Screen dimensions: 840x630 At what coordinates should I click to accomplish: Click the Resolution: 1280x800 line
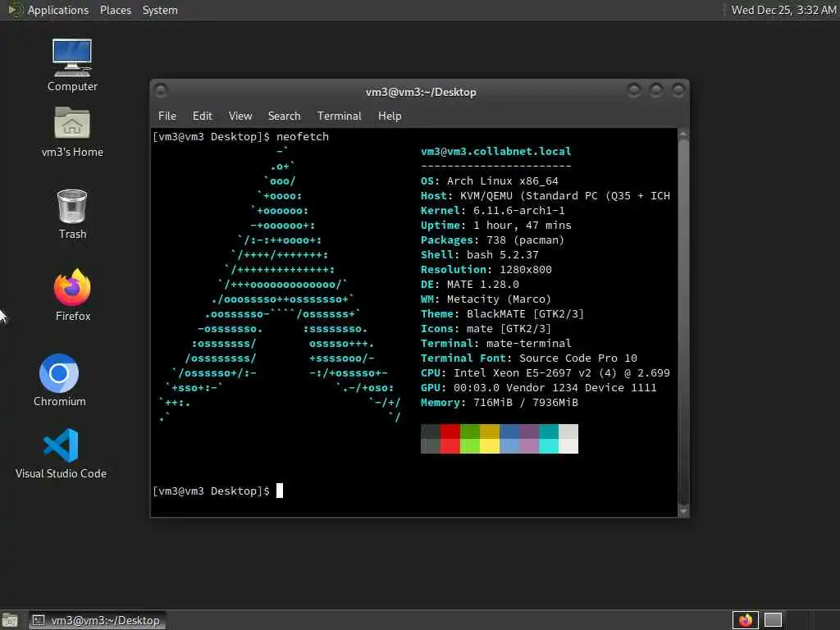486,269
